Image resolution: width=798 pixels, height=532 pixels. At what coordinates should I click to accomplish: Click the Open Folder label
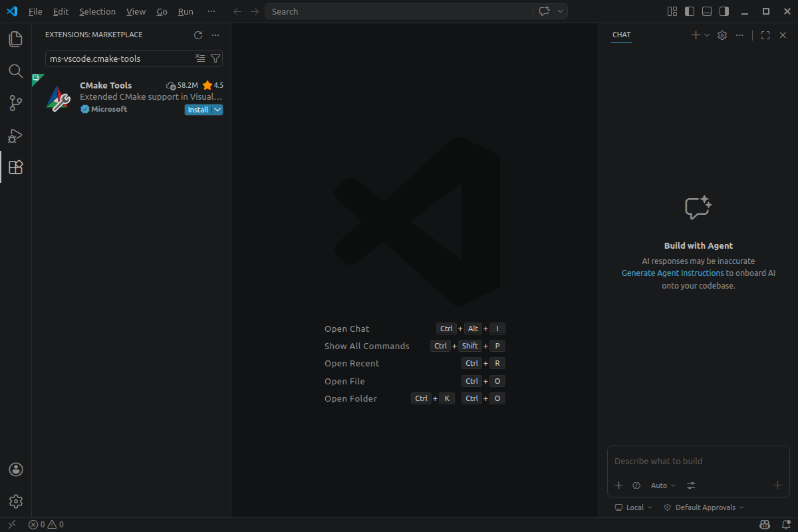350,398
